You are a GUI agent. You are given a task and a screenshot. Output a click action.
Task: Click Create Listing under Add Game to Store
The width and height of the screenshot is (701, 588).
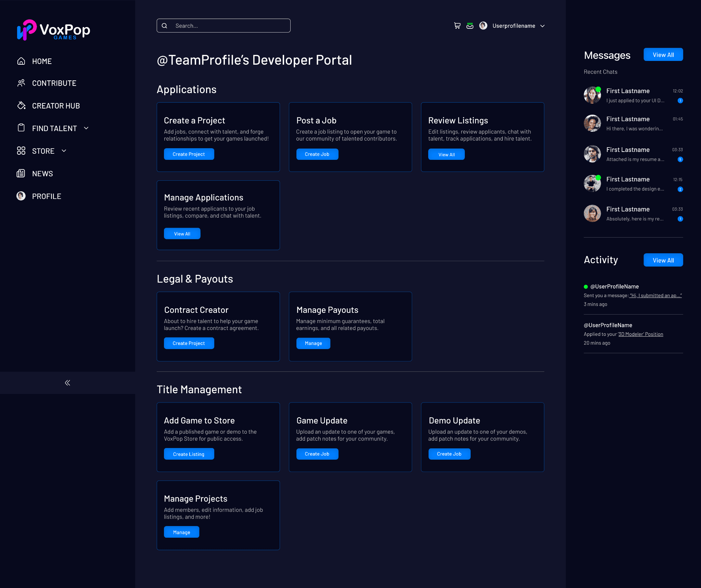[189, 454]
